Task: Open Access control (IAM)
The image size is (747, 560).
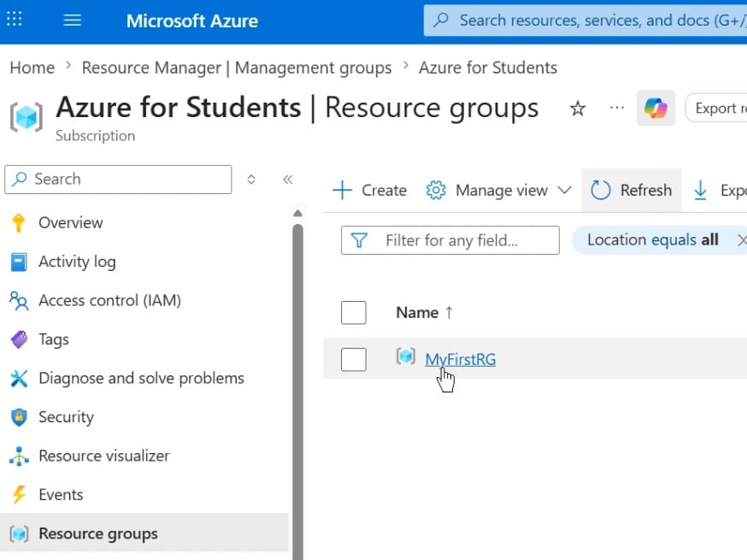Action: (x=109, y=301)
